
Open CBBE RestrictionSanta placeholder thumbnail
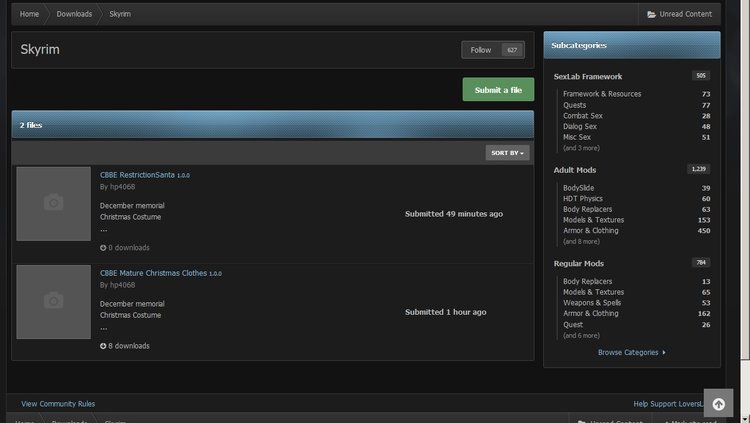(54, 203)
